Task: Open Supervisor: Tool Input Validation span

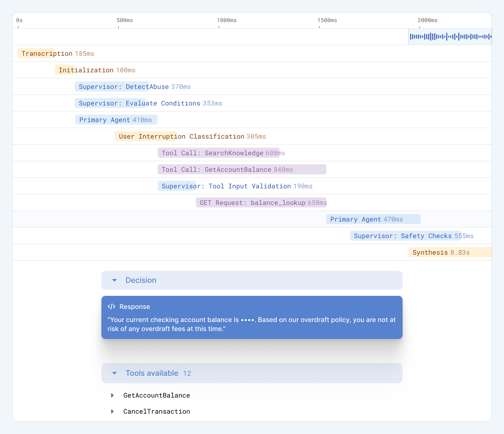Action: pos(177,186)
